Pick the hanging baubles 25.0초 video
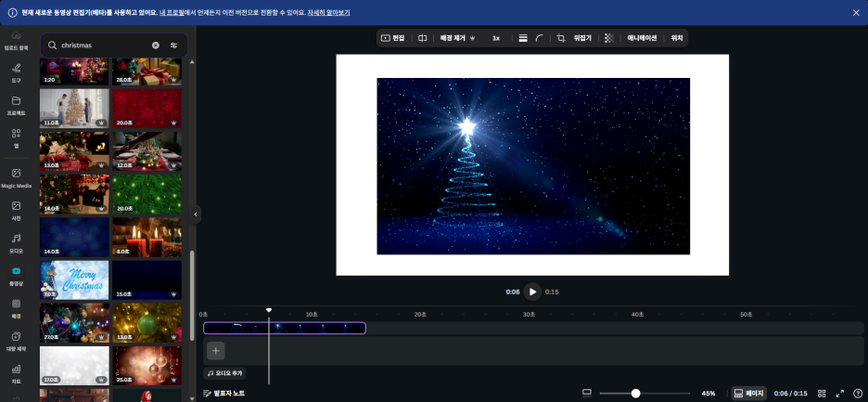 click(147, 366)
